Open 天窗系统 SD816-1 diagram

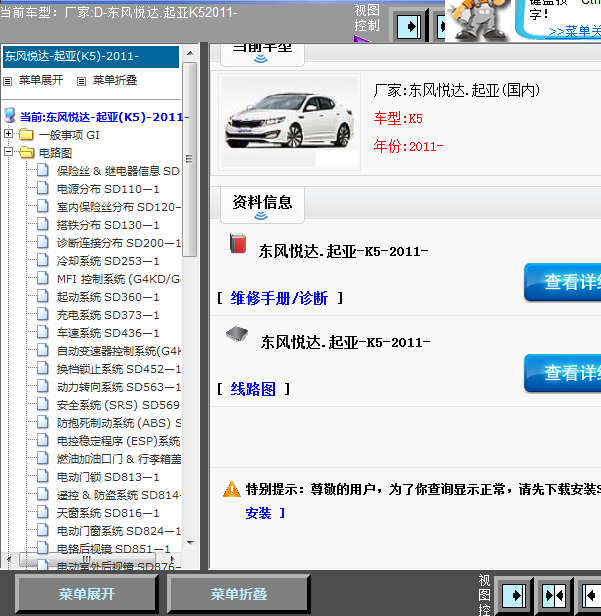pos(108,513)
